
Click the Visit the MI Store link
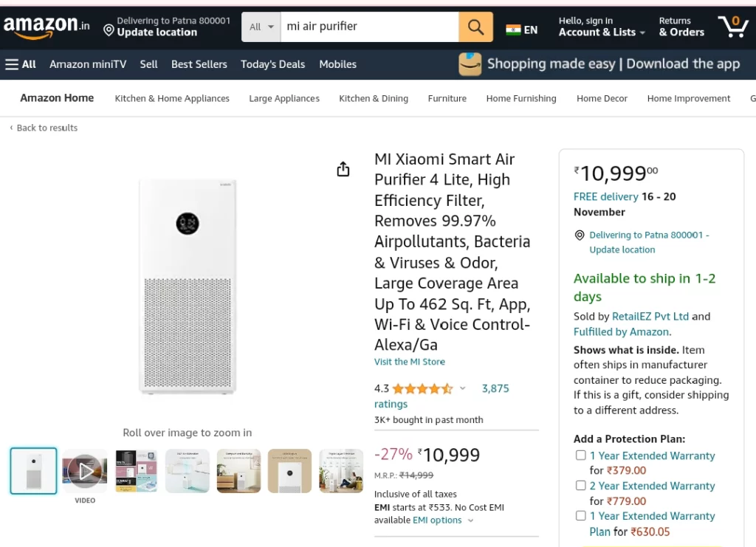click(x=409, y=362)
